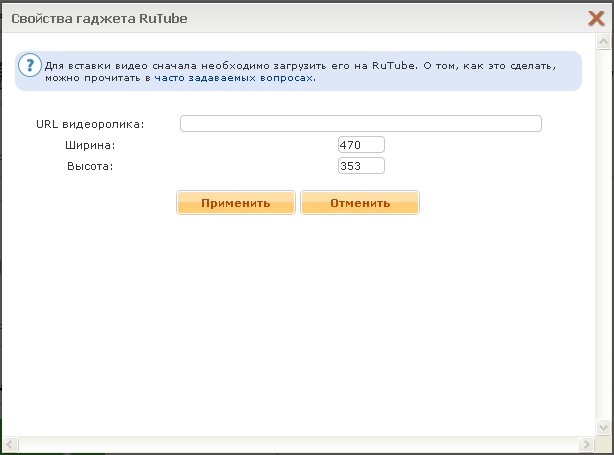Click the 'Ширина:' label
614x455 pixels.
[91, 145]
